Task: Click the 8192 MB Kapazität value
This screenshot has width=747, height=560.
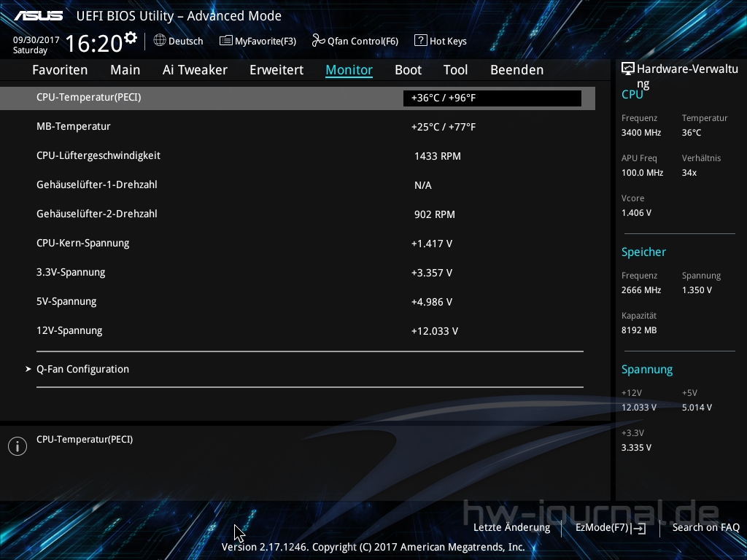Action: (x=639, y=330)
